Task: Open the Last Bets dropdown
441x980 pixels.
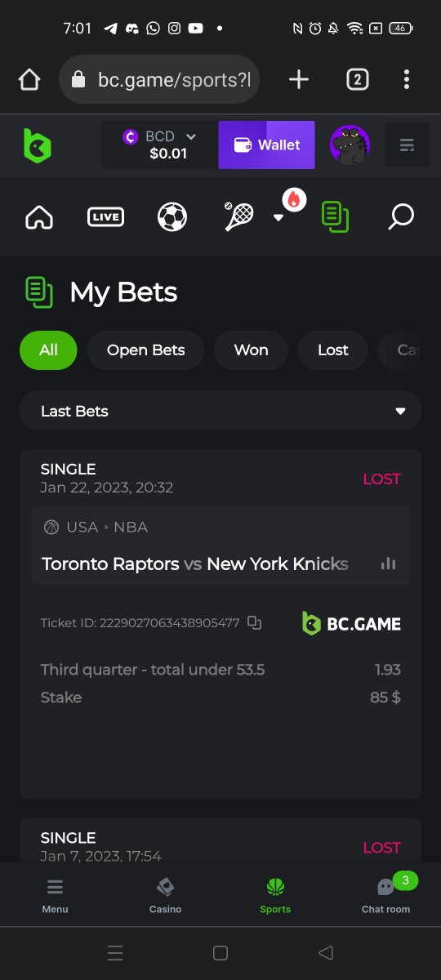Action: pyautogui.click(x=220, y=411)
